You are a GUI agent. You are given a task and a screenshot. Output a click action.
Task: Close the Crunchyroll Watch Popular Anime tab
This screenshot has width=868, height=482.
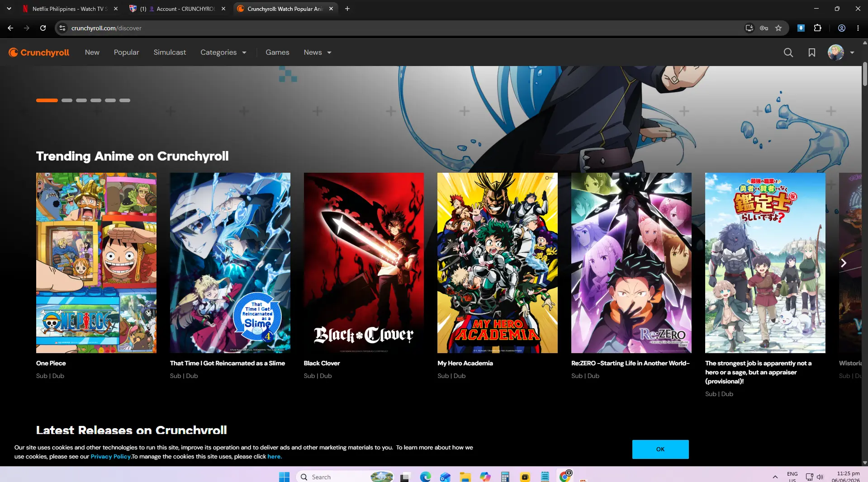click(x=331, y=9)
